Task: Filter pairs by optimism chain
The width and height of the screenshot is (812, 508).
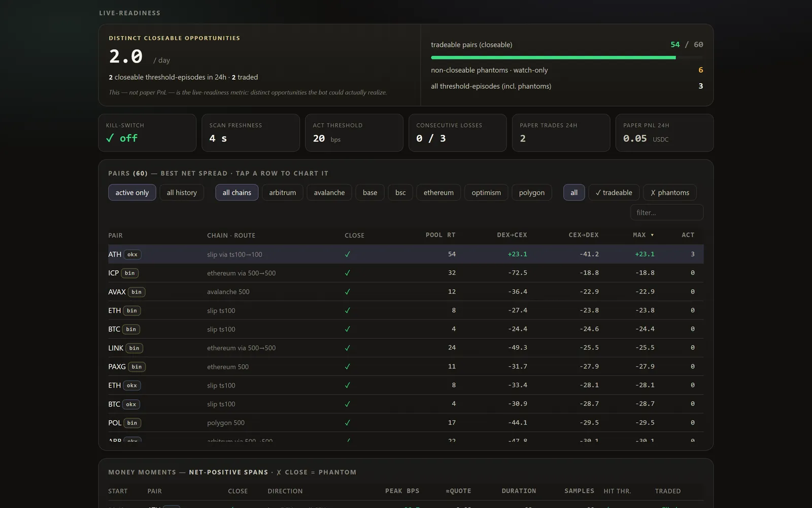Action: click(486, 193)
